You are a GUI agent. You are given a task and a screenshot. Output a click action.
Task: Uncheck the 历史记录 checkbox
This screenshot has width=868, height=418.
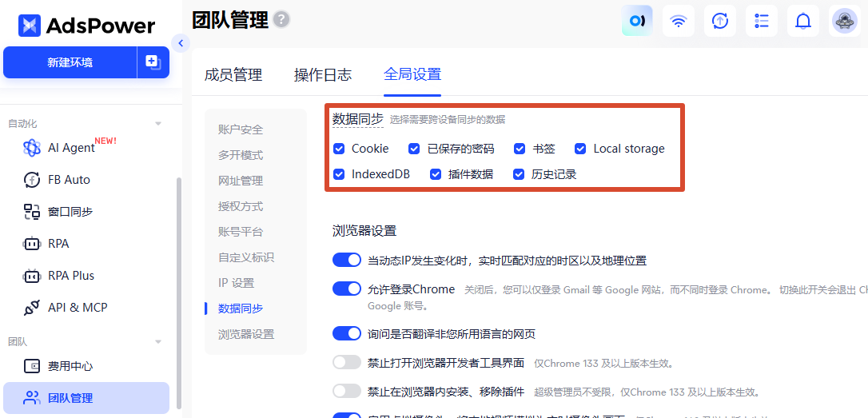coord(519,174)
